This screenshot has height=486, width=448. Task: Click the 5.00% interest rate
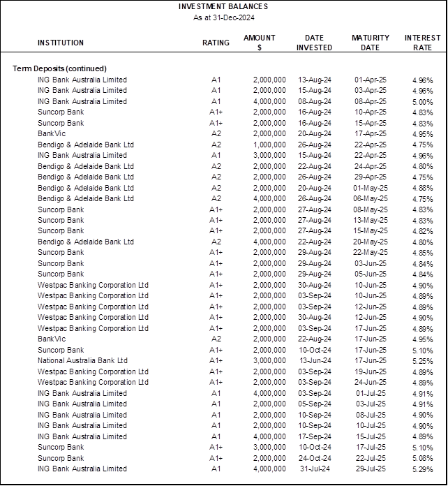(x=423, y=102)
